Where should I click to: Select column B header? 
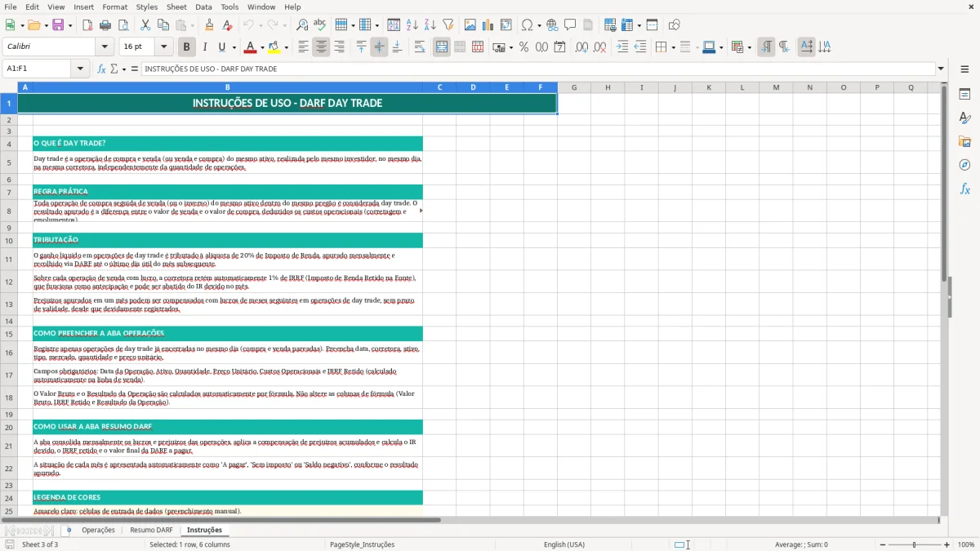228,87
